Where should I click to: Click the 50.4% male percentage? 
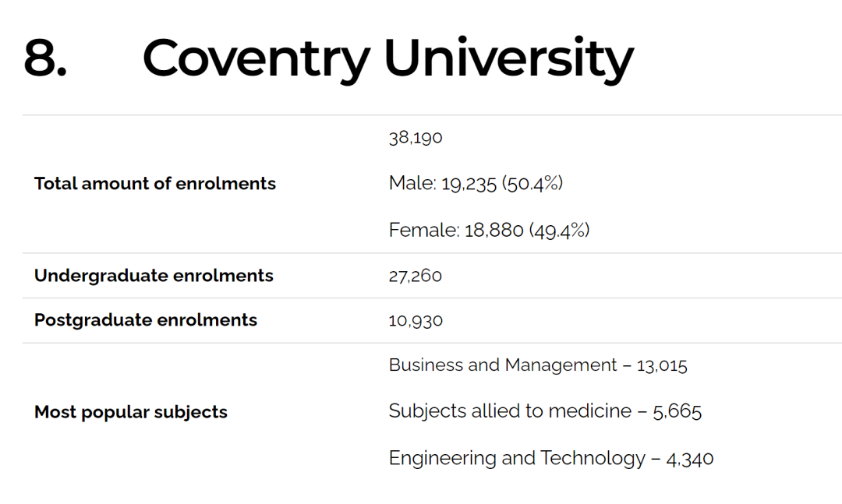(x=532, y=184)
